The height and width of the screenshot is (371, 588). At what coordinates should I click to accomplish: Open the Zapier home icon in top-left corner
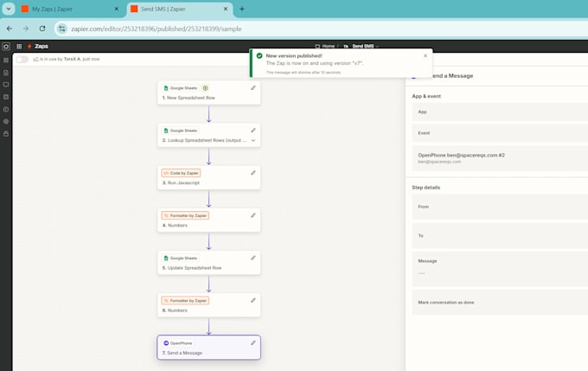(x=6, y=46)
